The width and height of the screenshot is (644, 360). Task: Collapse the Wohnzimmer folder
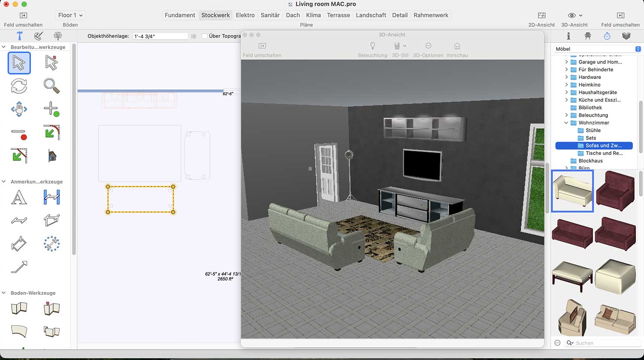(566, 123)
